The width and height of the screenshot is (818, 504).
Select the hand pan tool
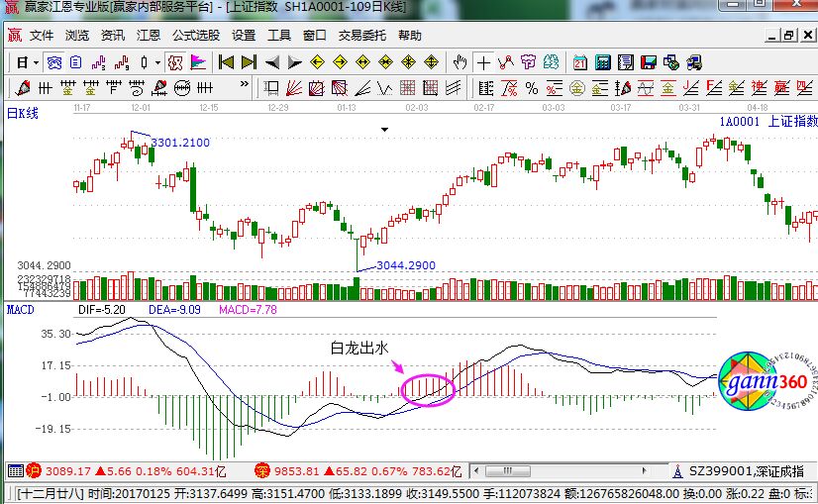460,62
